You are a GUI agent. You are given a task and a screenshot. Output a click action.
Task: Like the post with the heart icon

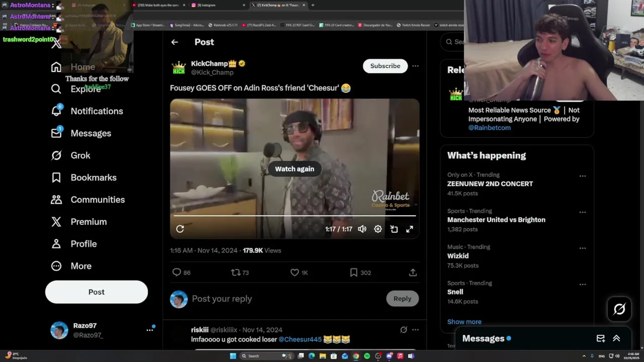click(299, 273)
